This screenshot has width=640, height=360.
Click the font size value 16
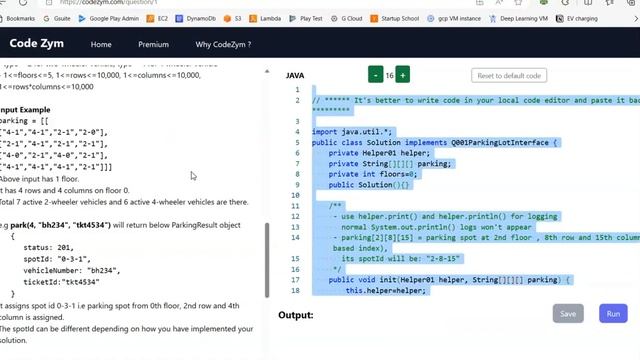389,76
